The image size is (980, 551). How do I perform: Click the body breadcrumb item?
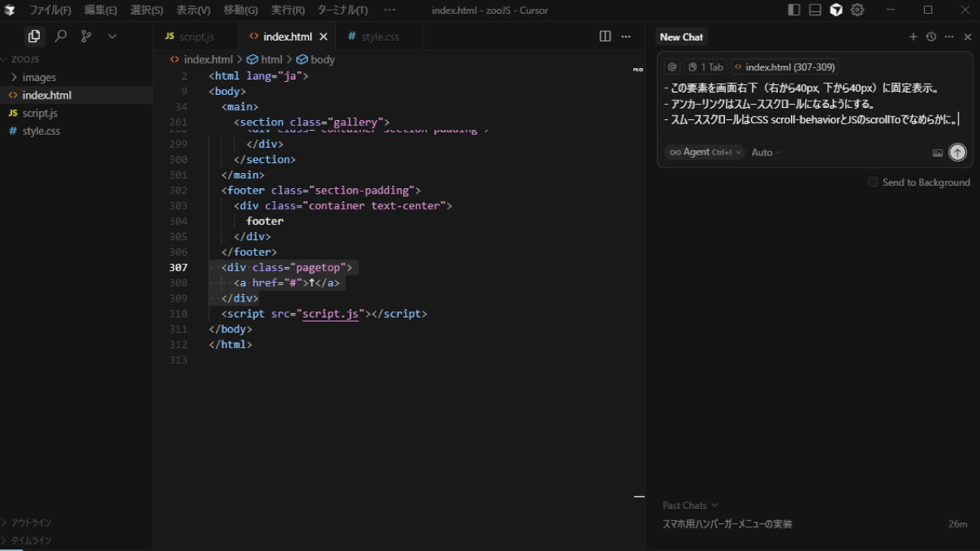[x=315, y=59]
